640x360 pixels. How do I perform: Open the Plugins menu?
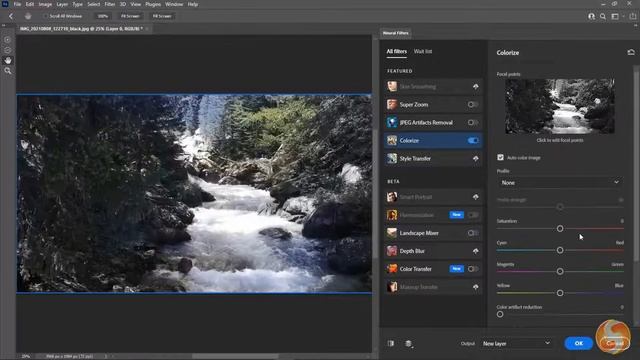pos(153,4)
